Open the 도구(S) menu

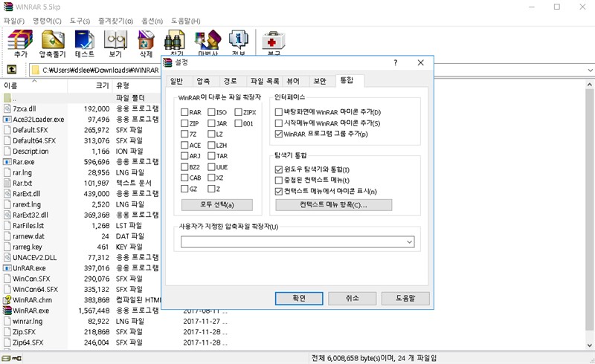80,21
